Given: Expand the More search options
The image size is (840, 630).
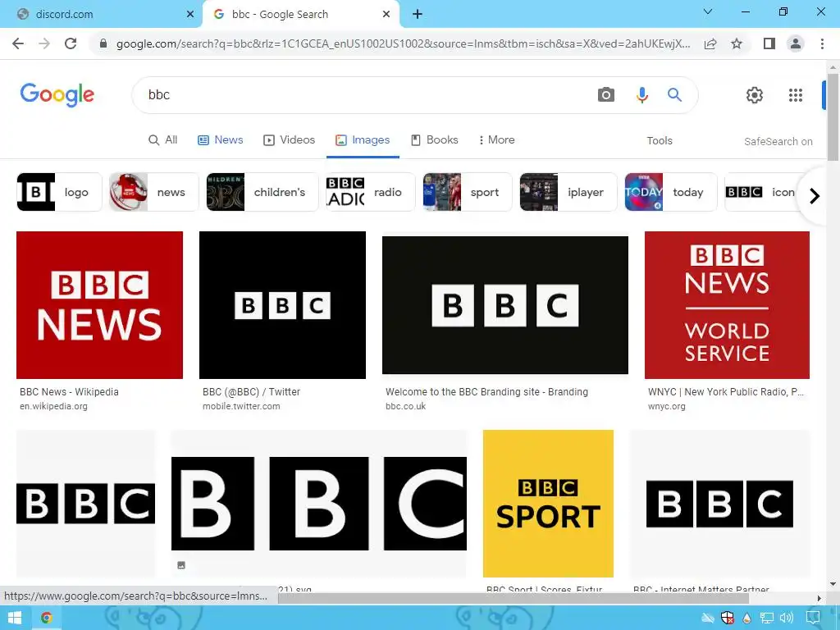Looking at the screenshot, I should pyautogui.click(x=496, y=139).
